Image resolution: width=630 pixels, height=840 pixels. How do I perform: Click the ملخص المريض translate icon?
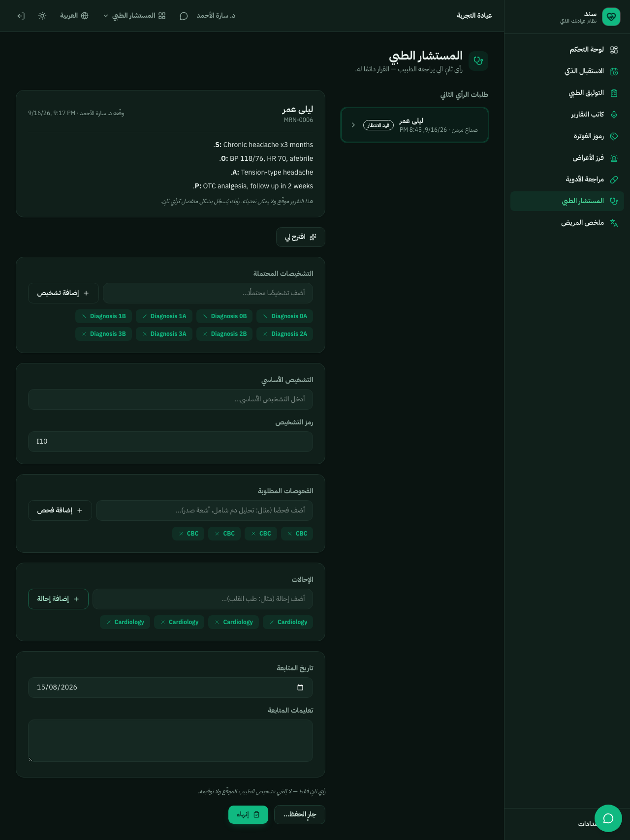click(614, 223)
